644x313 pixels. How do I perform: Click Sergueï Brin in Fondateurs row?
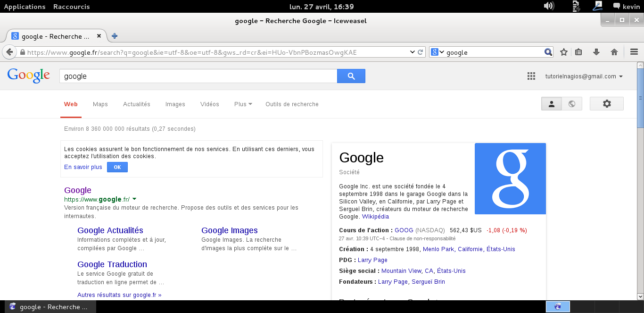(x=428, y=282)
